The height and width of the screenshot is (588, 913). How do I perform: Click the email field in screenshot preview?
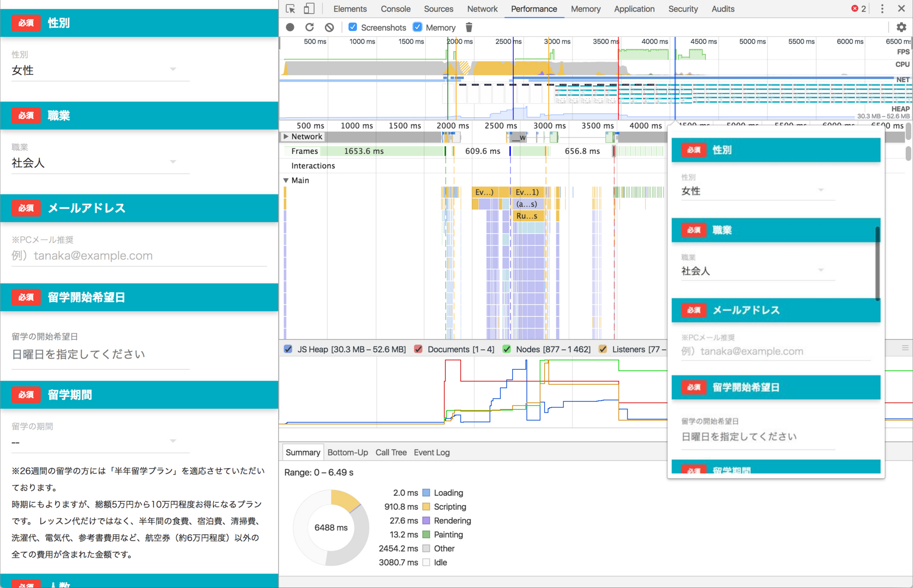[x=775, y=352]
